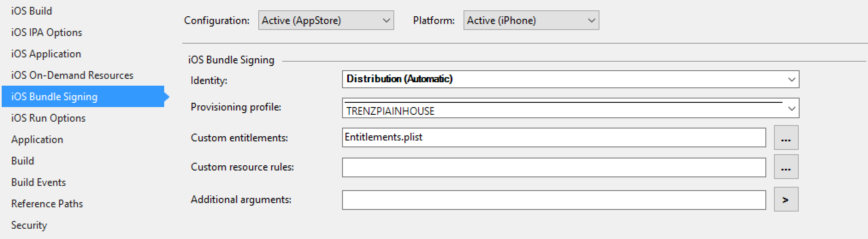Go to Reference Paths page
Viewport: 868px width, 239px height.
[47, 204]
